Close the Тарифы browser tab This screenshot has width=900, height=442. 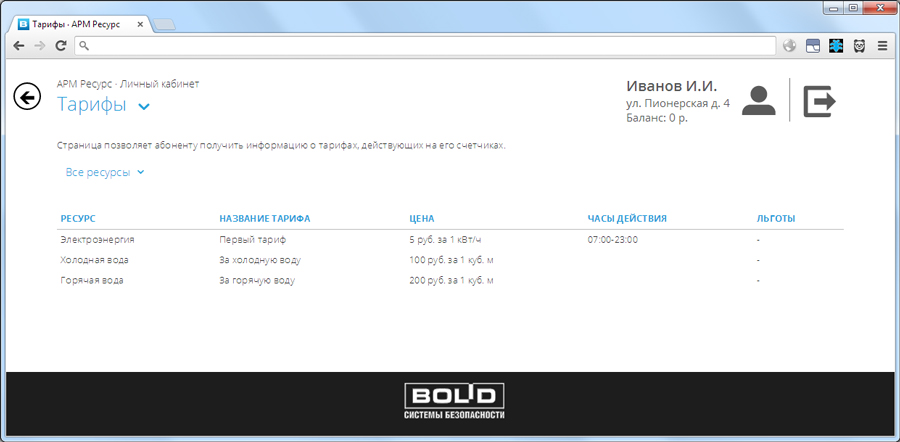coord(145,23)
